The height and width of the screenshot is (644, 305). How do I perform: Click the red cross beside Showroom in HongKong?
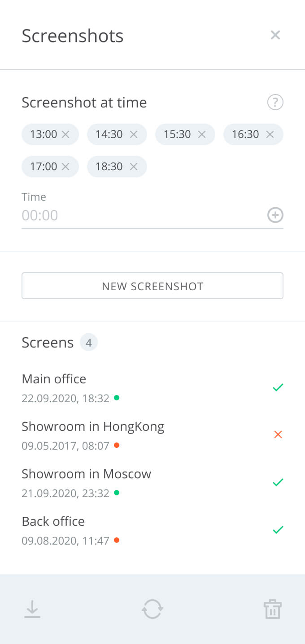click(x=278, y=434)
